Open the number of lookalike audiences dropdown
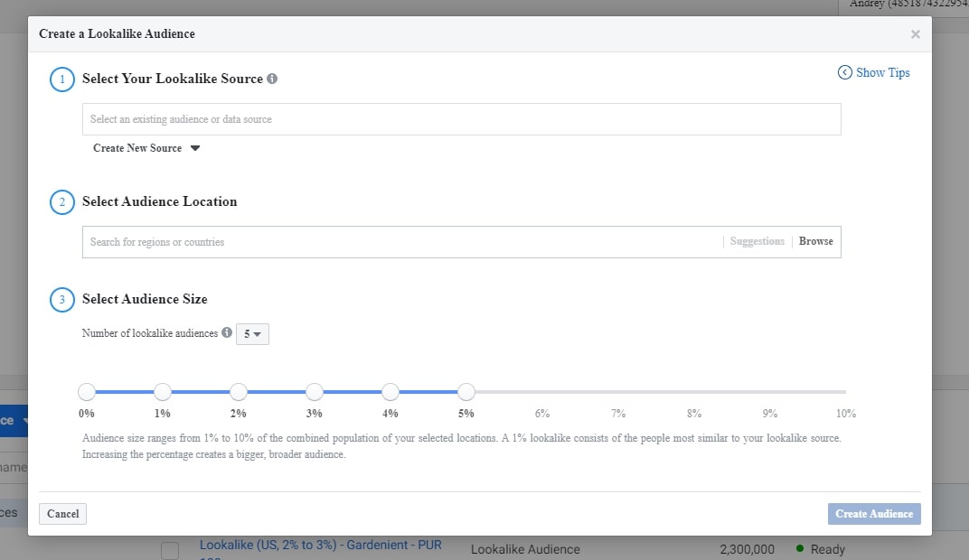Screen dimensions: 969x560 252,334
